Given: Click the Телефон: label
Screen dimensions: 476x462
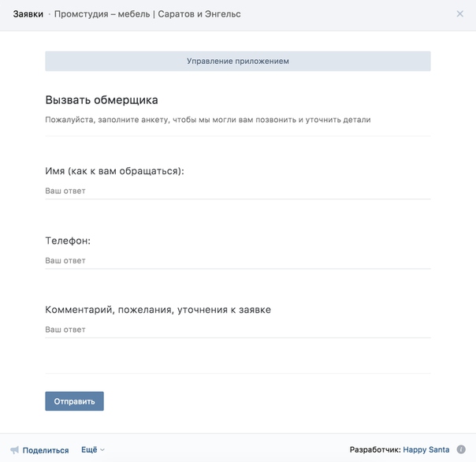Looking at the screenshot, I should pos(68,240).
